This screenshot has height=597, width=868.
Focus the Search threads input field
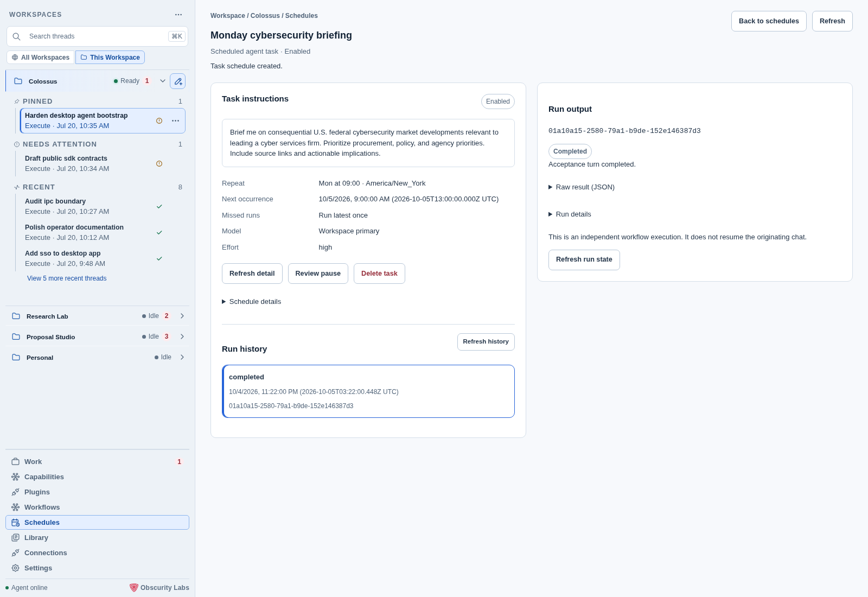[97, 36]
